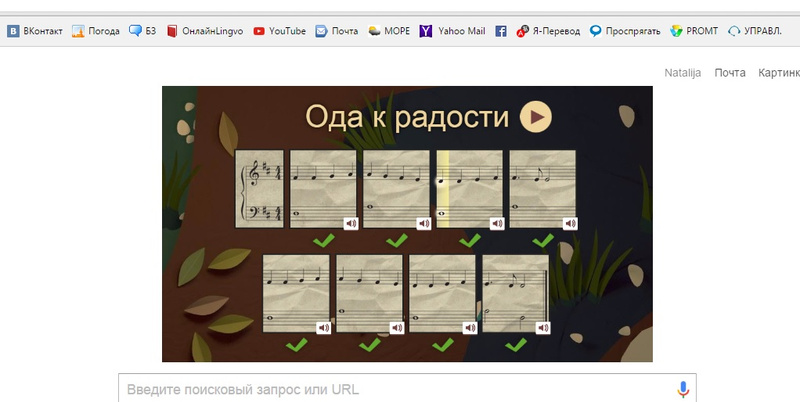Open the БЗ bookmark
The height and width of the screenshot is (402, 800).
142,31
